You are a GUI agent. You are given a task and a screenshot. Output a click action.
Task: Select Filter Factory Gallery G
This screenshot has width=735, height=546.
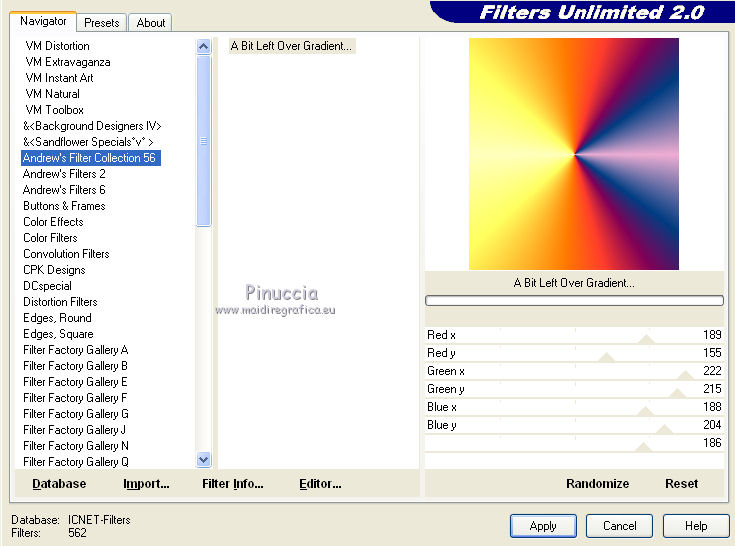(x=75, y=414)
